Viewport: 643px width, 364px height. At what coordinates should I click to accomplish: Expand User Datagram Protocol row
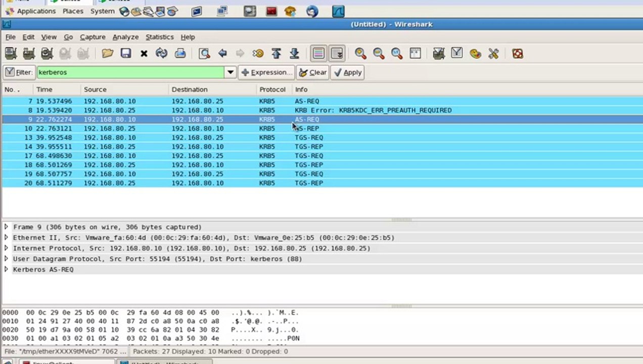pos(6,259)
